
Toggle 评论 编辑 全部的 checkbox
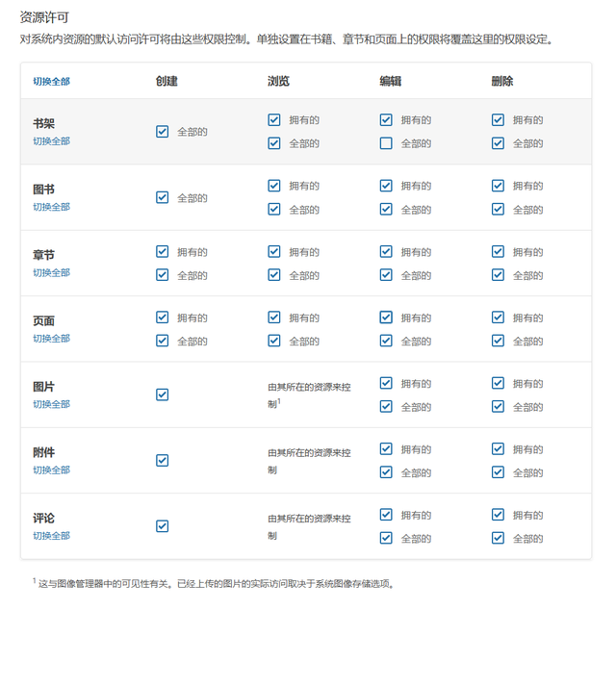pyautogui.click(x=386, y=538)
